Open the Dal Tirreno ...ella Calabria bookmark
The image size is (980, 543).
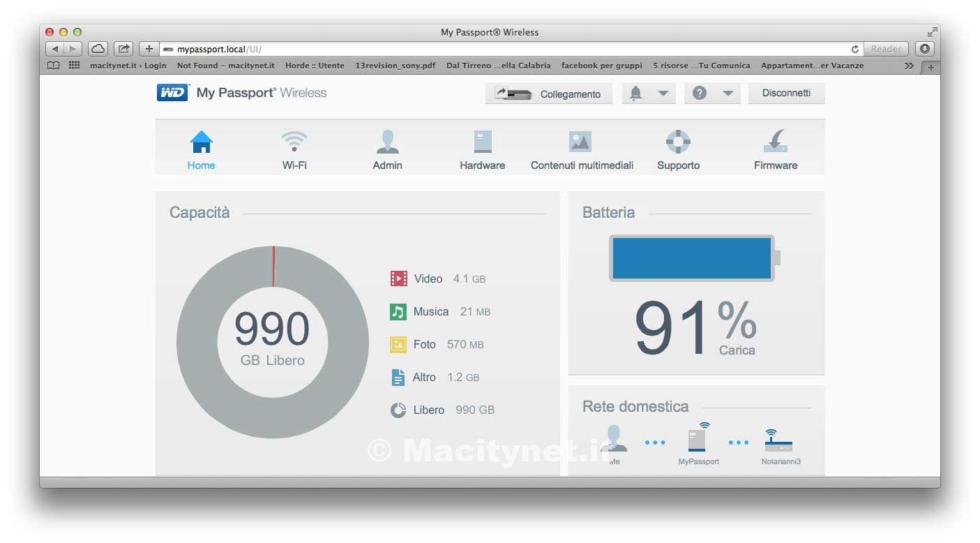click(x=499, y=66)
